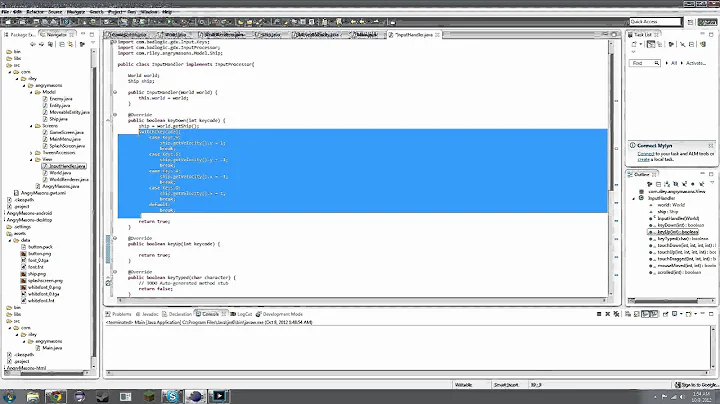Open the Navigate menu
Viewport: 720px width, 404px height.
pyautogui.click(x=76, y=12)
